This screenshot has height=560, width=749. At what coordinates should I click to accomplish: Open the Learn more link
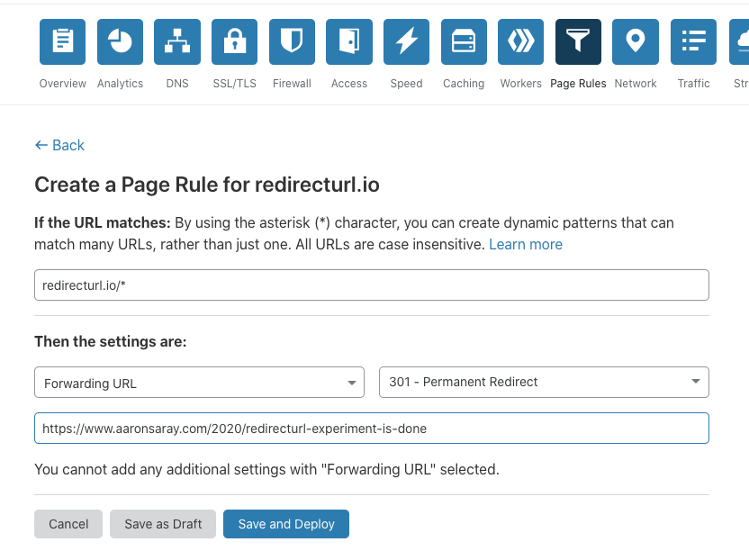coord(526,244)
